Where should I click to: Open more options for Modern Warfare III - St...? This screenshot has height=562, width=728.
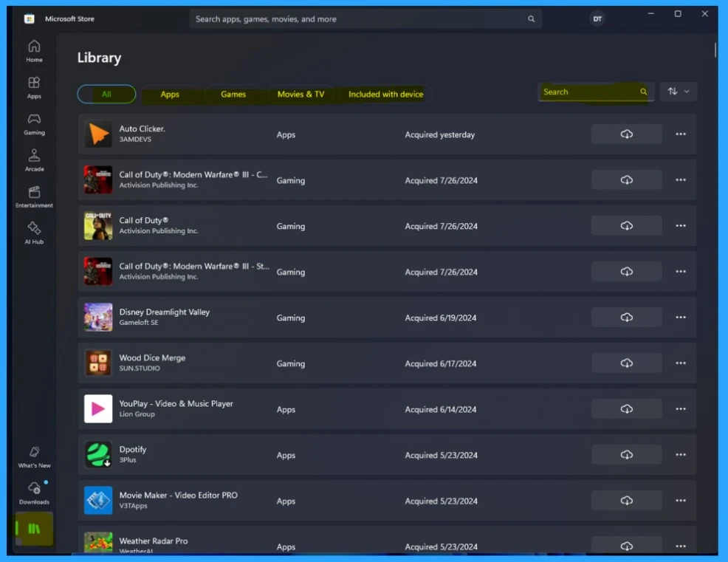(681, 271)
